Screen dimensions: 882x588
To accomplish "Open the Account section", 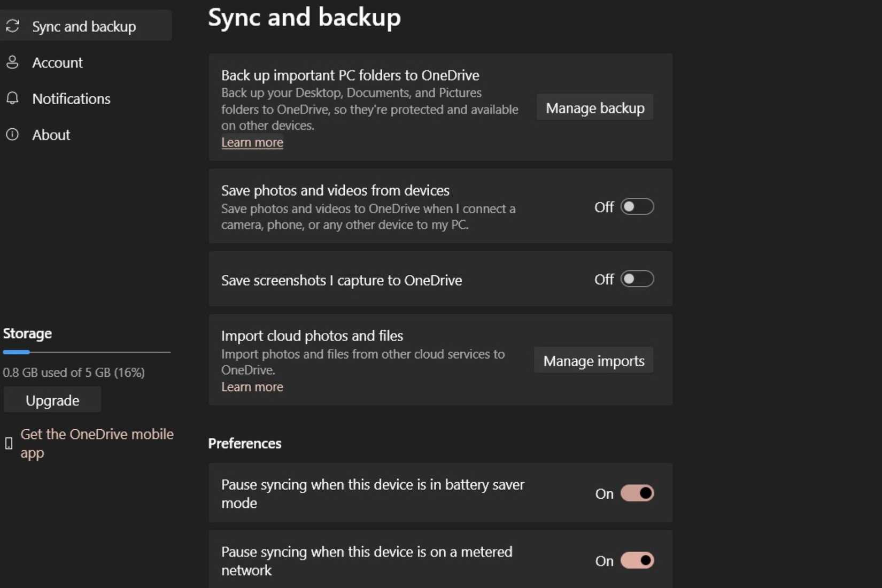I will (x=86, y=63).
